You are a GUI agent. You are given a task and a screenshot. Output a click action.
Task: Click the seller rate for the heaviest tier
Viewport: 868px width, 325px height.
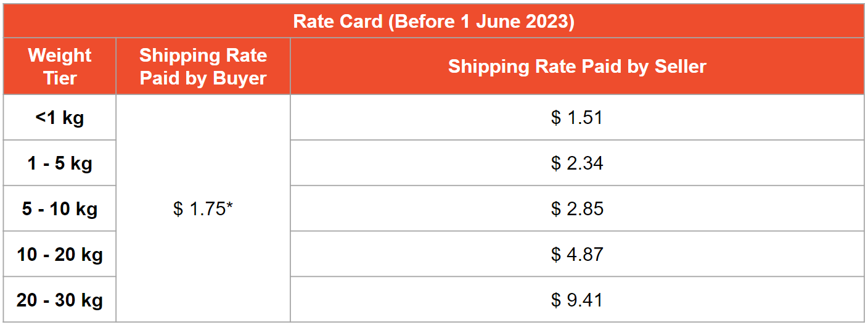[x=577, y=300]
